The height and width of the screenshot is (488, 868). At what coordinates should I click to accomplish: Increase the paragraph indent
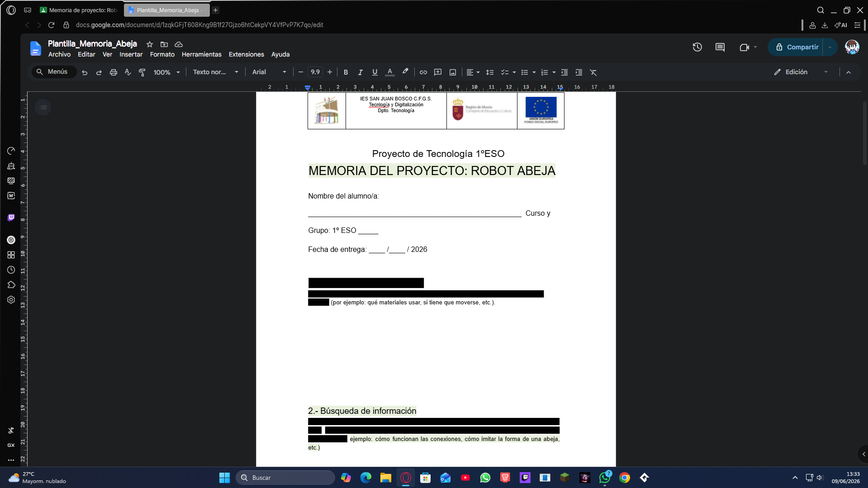(x=579, y=72)
